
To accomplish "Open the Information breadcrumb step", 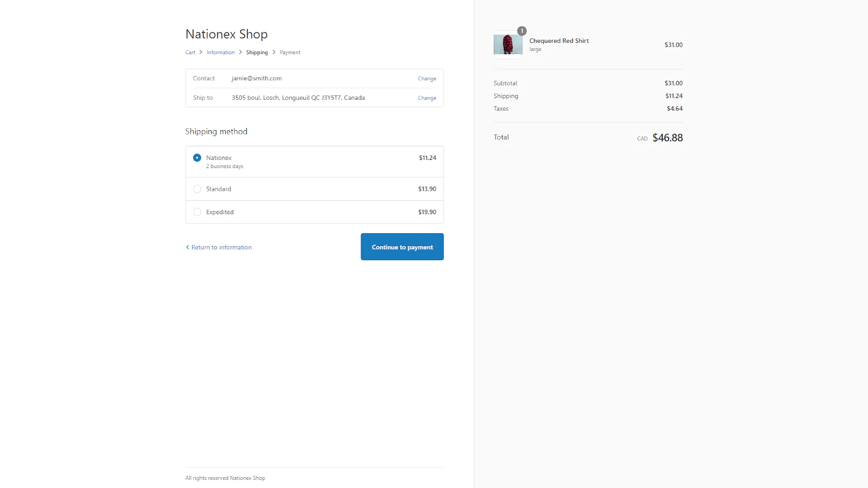I will pos(221,53).
